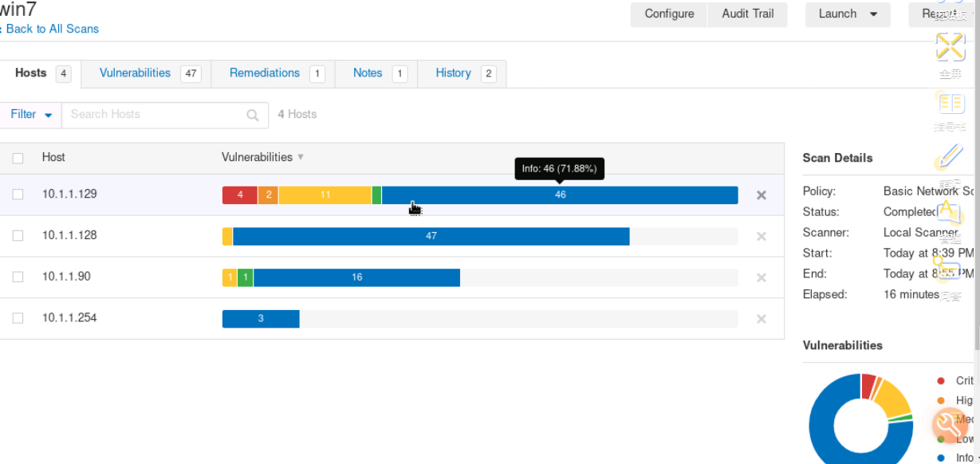Click the blue info bar showing 16
Image resolution: width=980 pixels, height=464 pixels.
coord(356,277)
